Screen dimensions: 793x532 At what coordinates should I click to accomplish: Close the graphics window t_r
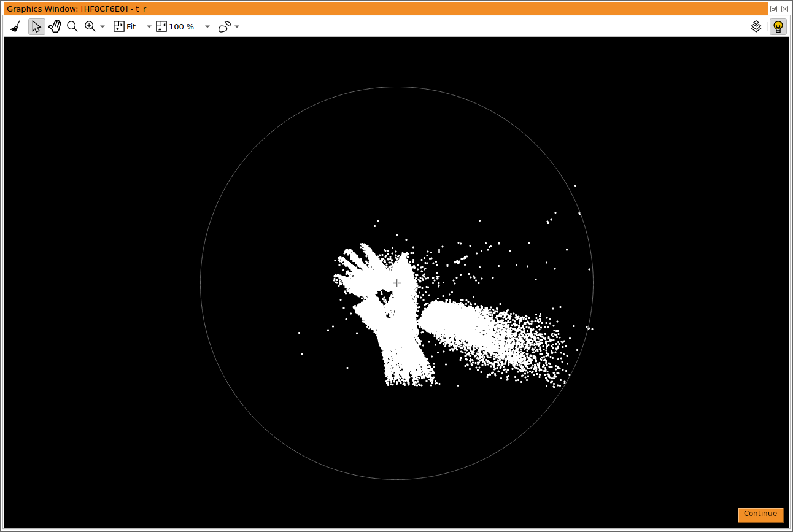[784, 9]
